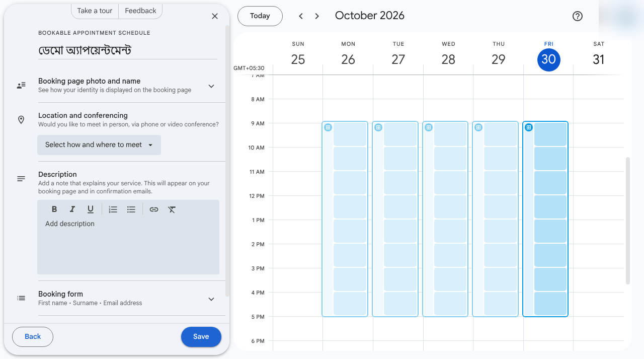
Task: Click the October 2026 month title
Action: coord(370,16)
